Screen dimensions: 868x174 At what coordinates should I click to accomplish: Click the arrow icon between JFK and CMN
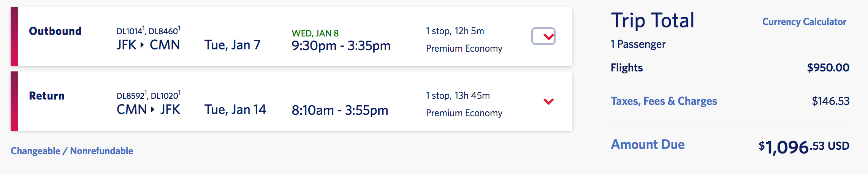(142, 45)
